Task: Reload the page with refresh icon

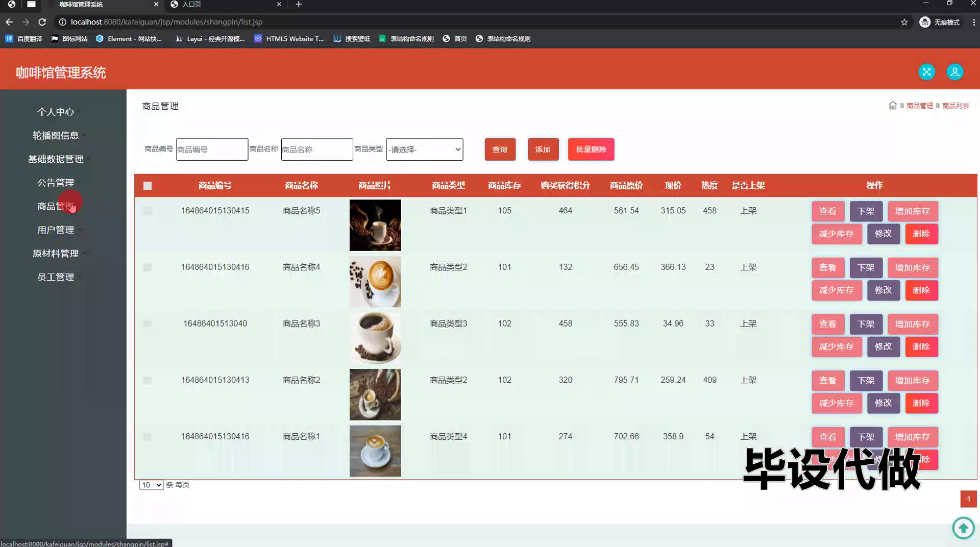Action: (42, 22)
